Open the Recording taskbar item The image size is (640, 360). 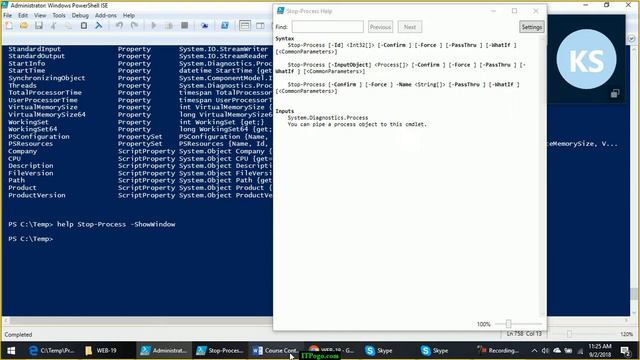tap(499, 351)
